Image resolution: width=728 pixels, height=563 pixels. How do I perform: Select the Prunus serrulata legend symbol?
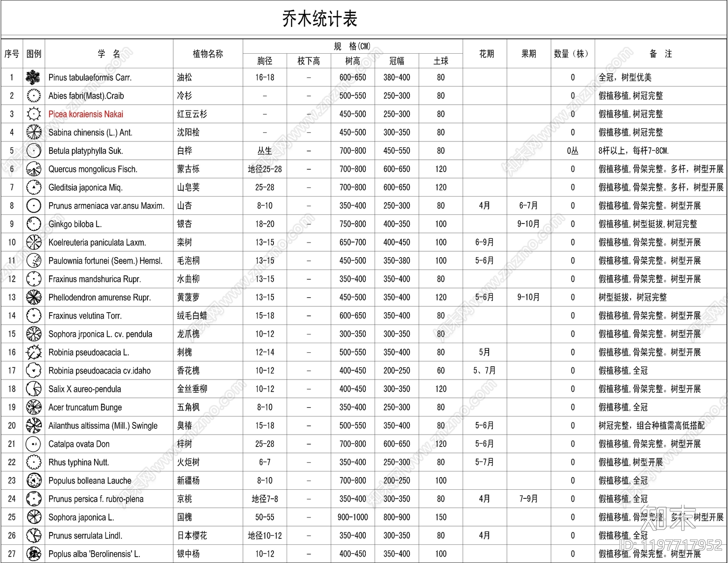point(34,535)
